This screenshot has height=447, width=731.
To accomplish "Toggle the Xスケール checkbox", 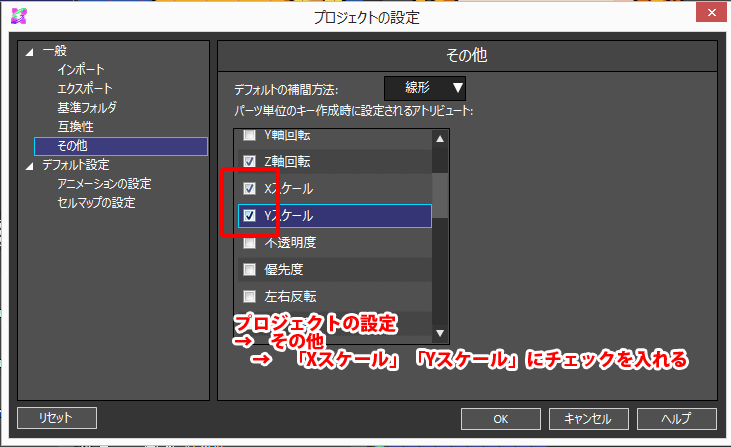I will (x=249, y=188).
